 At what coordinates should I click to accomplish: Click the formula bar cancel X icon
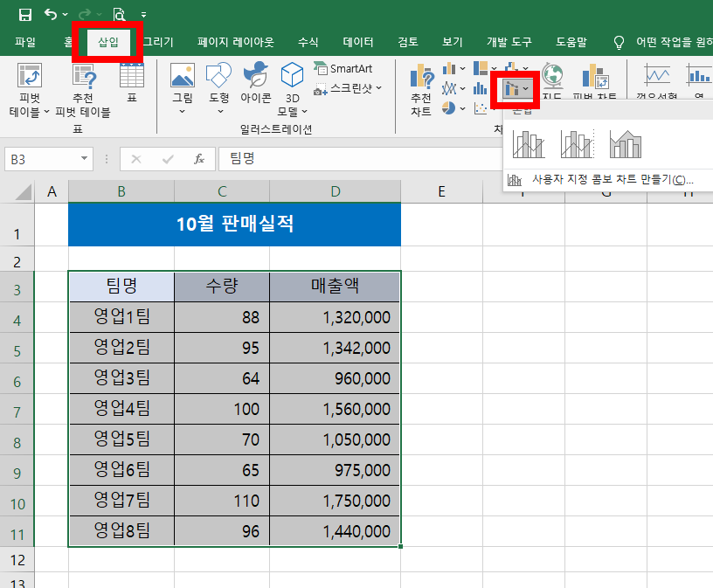[x=136, y=159]
